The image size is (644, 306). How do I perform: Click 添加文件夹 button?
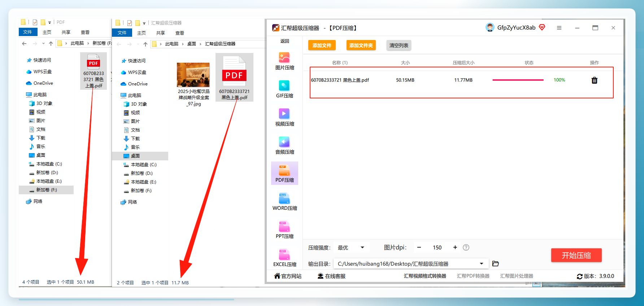pyautogui.click(x=361, y=45)
